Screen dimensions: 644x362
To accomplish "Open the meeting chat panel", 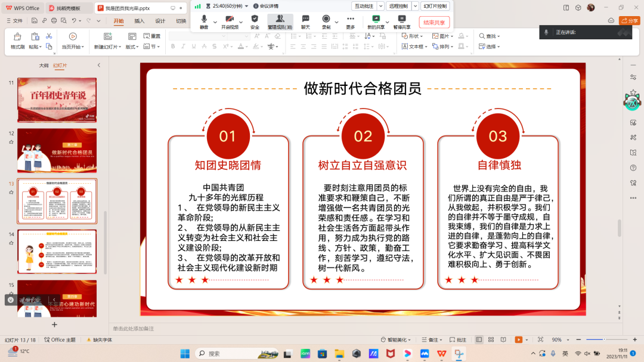I will pos(305,21).
